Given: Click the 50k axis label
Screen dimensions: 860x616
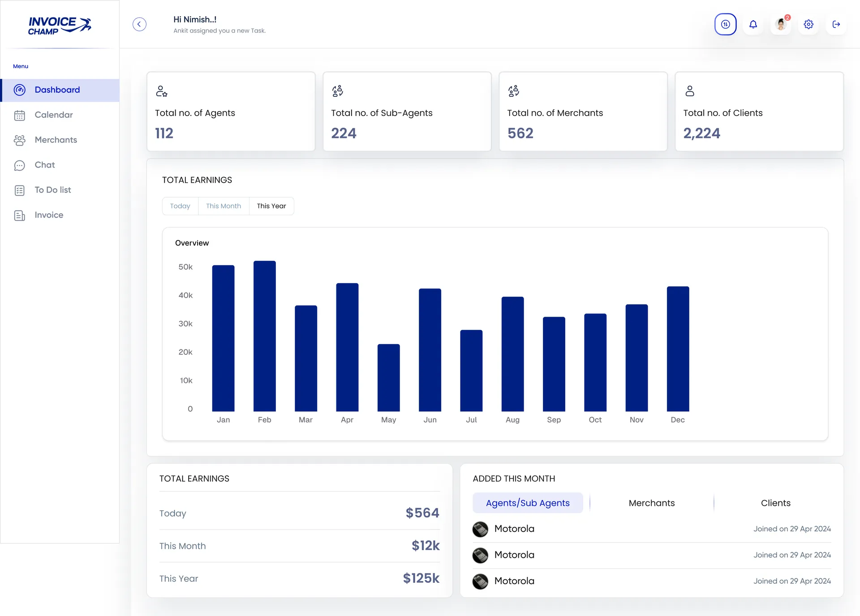Looking at the screenshot, I should pos(185,267).
